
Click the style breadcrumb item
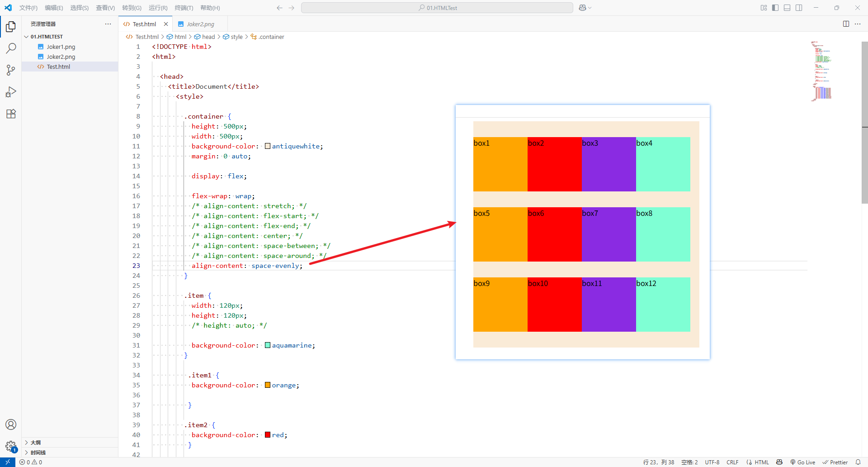pyautogui.click(x=233, y=37)
